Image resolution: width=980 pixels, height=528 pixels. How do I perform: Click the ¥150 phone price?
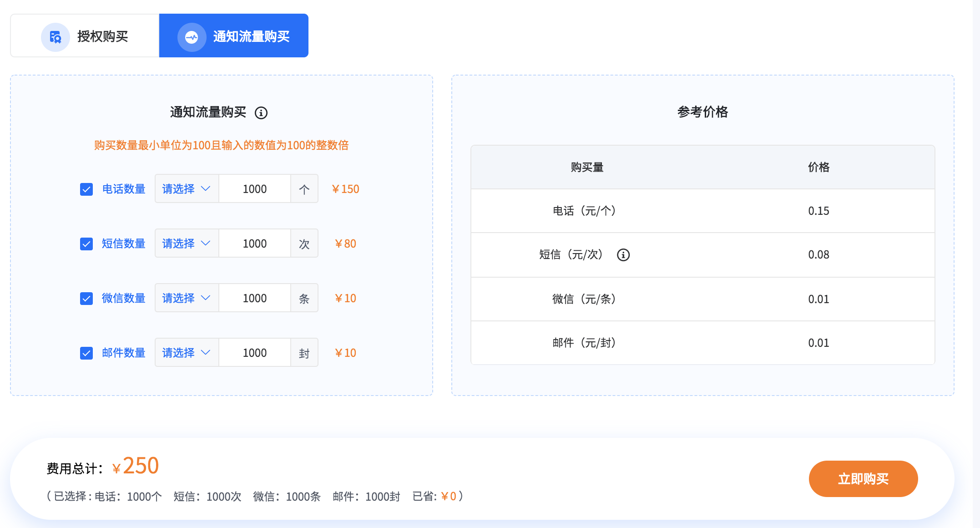[345, 189]
